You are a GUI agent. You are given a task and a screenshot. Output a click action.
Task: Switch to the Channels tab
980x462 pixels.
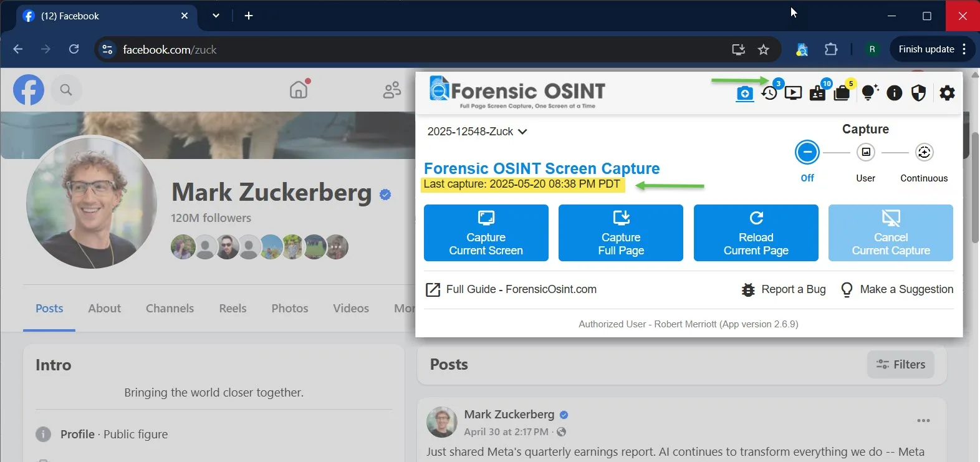(170, 308)
